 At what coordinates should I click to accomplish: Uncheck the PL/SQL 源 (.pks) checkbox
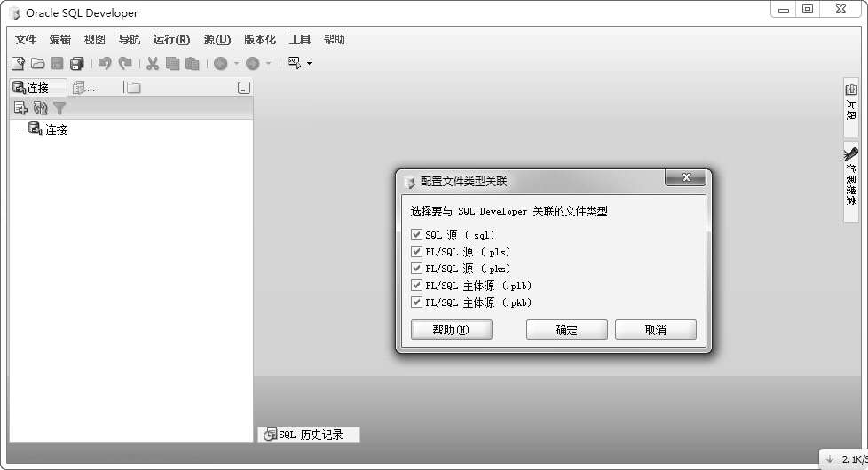click(417, 268)
